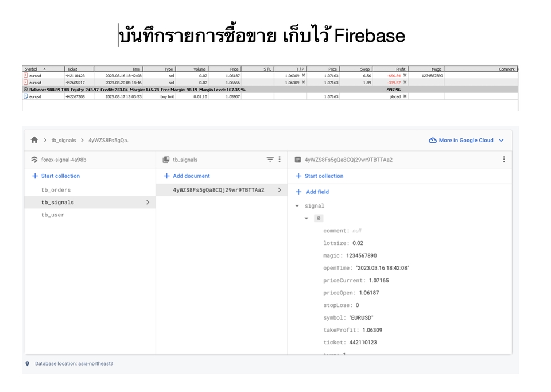Remove take profit on ticket 442605917
551x392 pixels.
pyautogui.click(x=303, y=82)
